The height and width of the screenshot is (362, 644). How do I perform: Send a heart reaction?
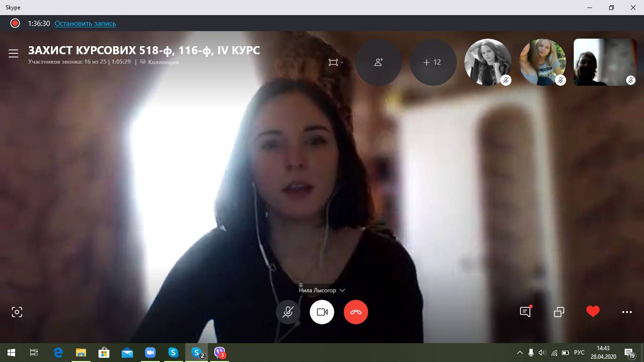[x=593, y=312]
